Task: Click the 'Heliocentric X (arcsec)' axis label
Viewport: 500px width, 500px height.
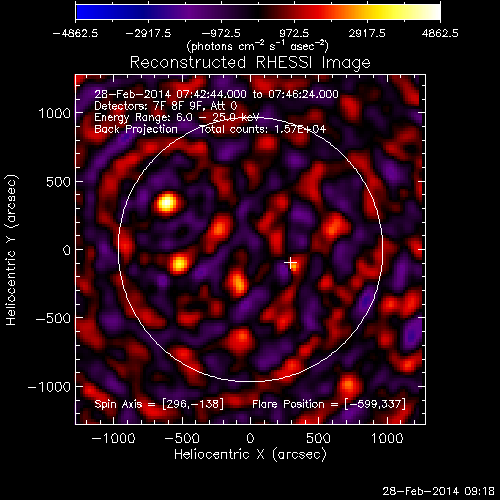Action: [x=250, y=454]
